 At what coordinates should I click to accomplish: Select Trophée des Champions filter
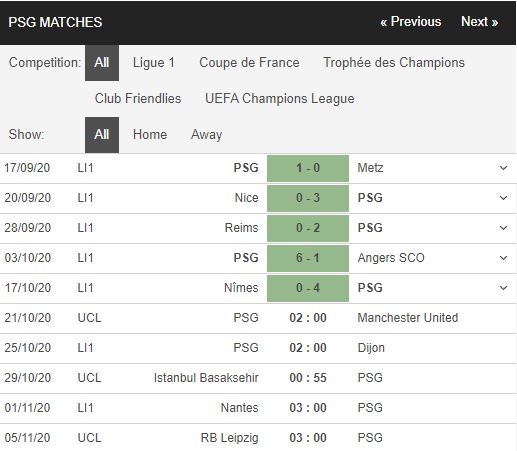394,63
